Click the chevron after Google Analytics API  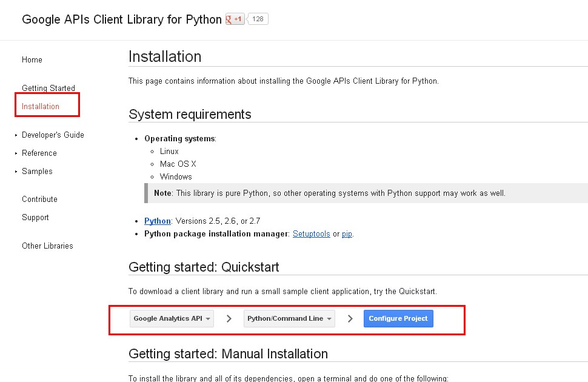(229, 318)
